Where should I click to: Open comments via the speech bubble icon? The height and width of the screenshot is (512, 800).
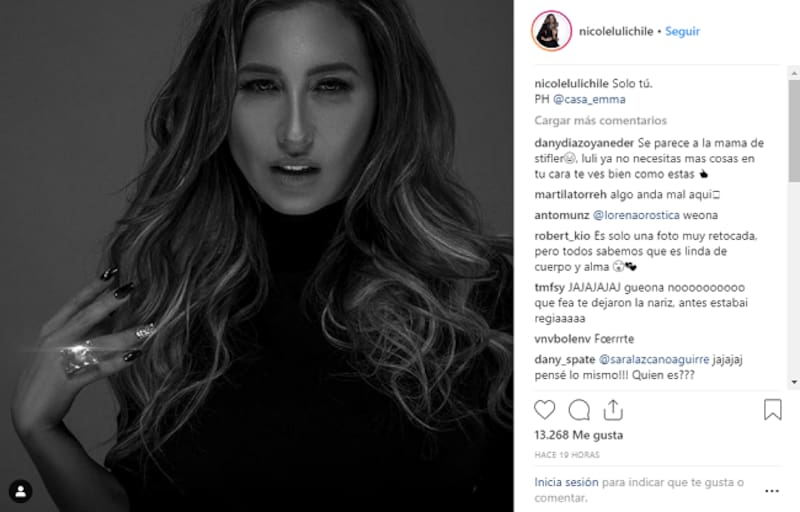click(579, 410)
